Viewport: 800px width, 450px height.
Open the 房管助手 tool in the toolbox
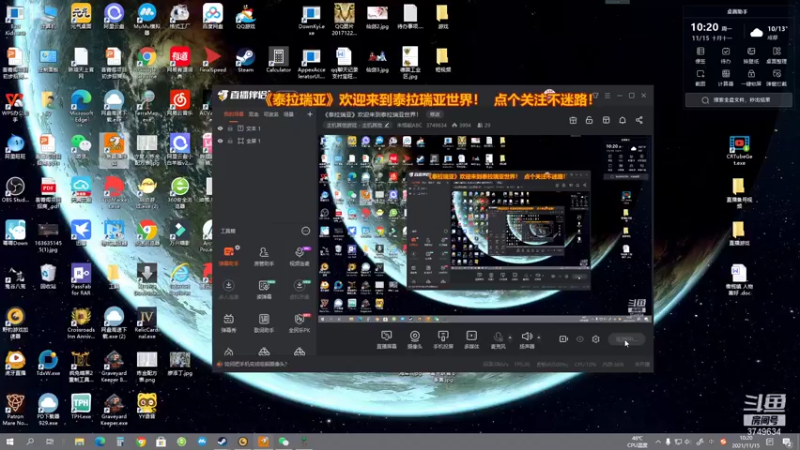pyautogui.click(x=264, y=256)
